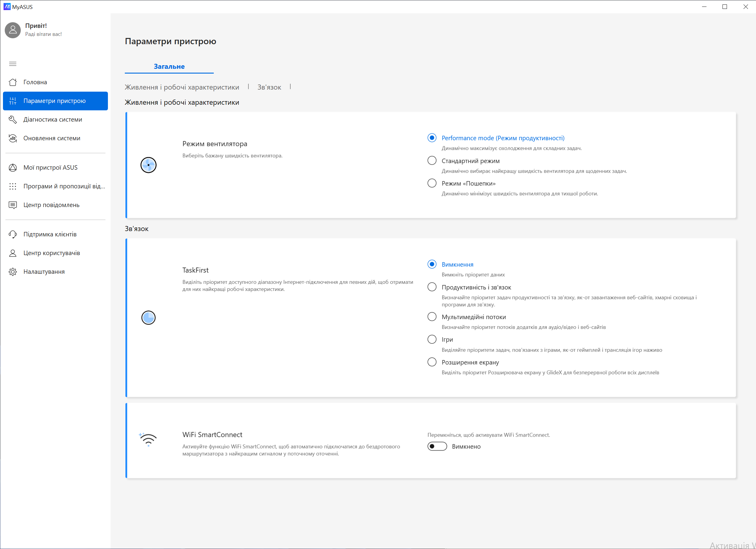Image resolution: width=756 pixels, height=549 pixels.
Task: Click the Мої пристрої ASUS icon
Action: coord(13,168)
